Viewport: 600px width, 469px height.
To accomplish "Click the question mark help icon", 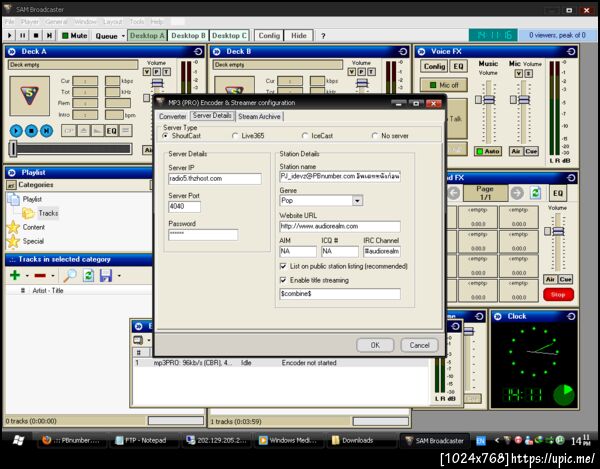I will click(x=323, y=36).
